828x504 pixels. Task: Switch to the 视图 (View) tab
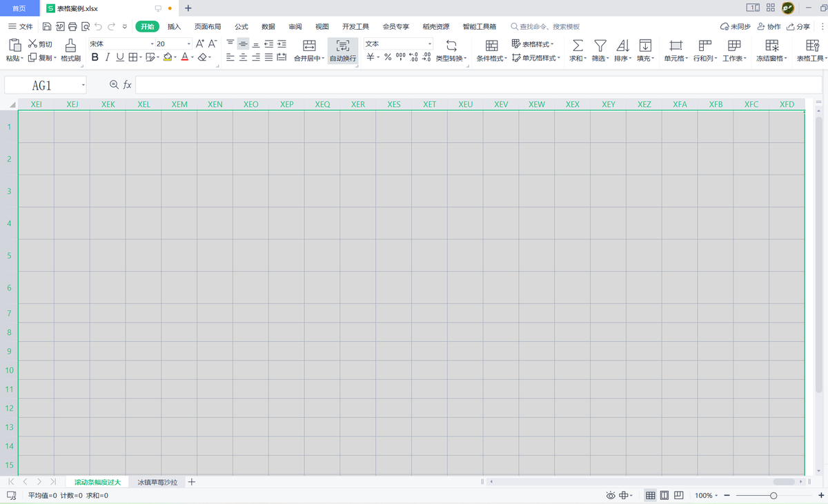pos(322,27)
